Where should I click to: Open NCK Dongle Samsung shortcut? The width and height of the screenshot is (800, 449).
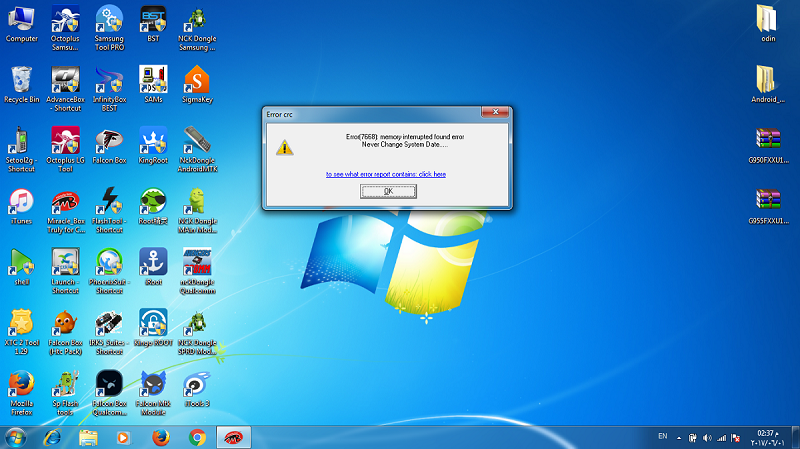(197, 28)
